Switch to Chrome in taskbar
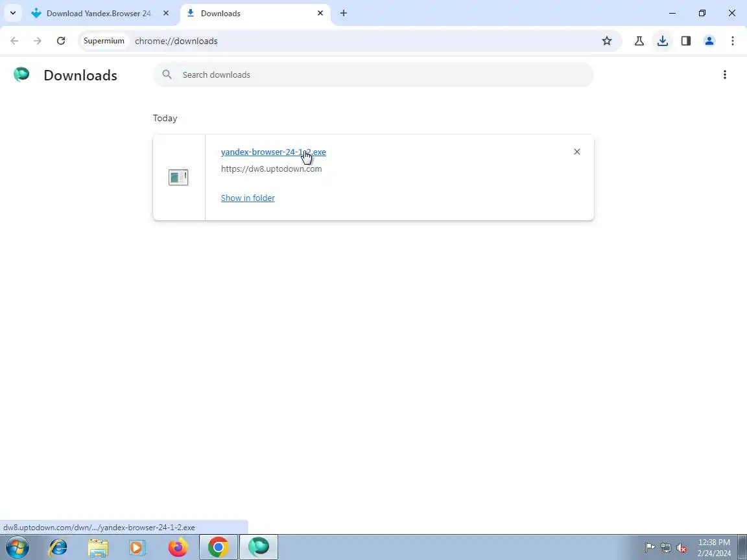 click(218, 547)
